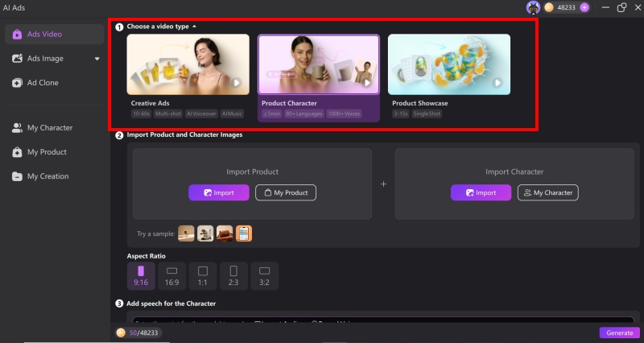Click the 10-60s tag under Creative Ads
Viewport: 644px width, 343px height.
(x=141, y=114)
